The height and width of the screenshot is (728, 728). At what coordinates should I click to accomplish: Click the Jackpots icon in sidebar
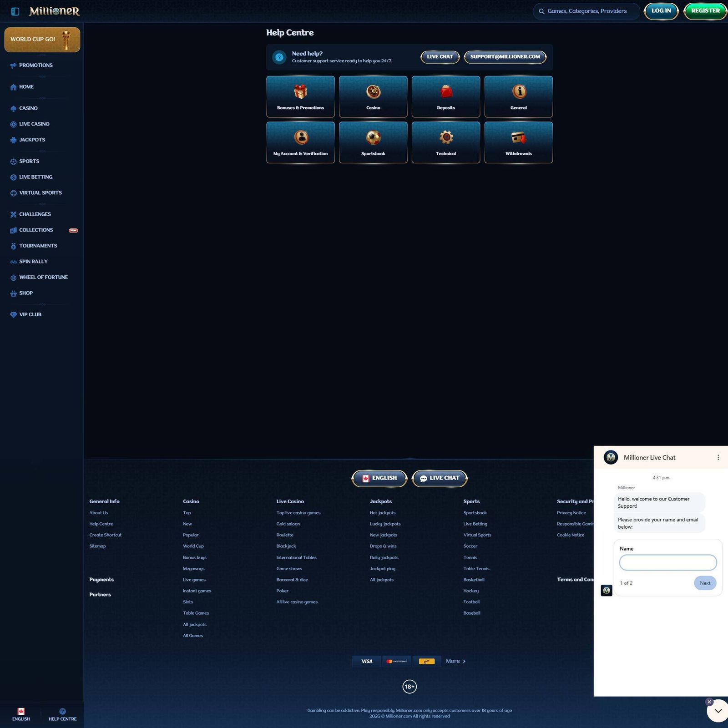[x=13, y=140]
